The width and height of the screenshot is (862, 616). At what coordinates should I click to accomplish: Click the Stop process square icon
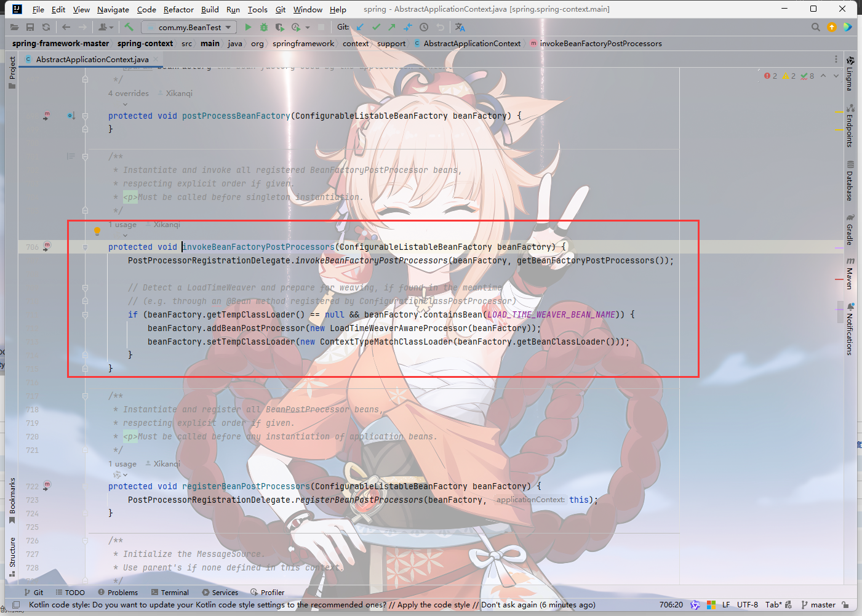tap(321, 27)
